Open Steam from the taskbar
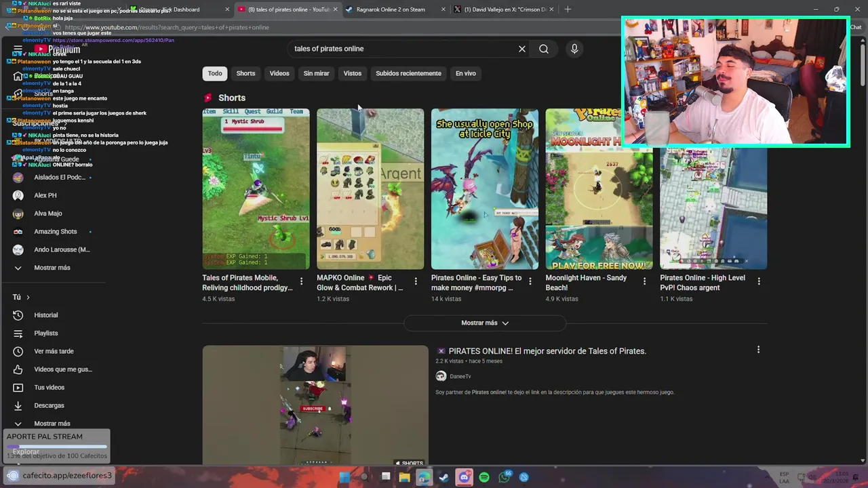The height and width of the screenshot is (488, 868). pos(444,477)
